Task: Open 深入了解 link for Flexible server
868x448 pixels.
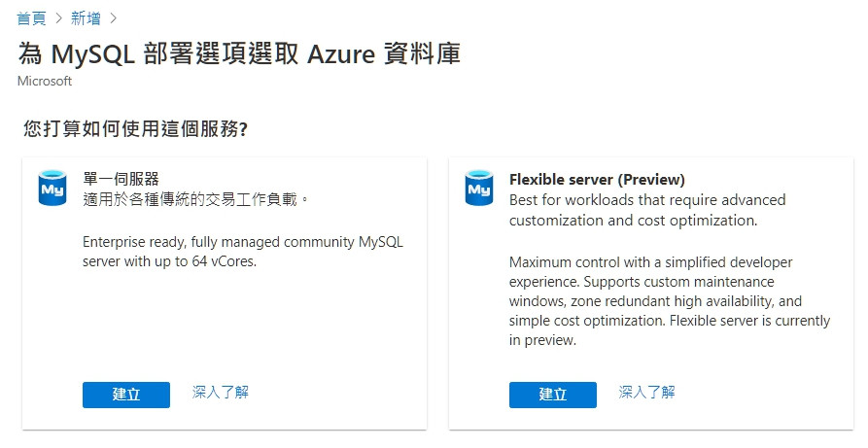Action: pyautogui.click(x=646, y=393)
